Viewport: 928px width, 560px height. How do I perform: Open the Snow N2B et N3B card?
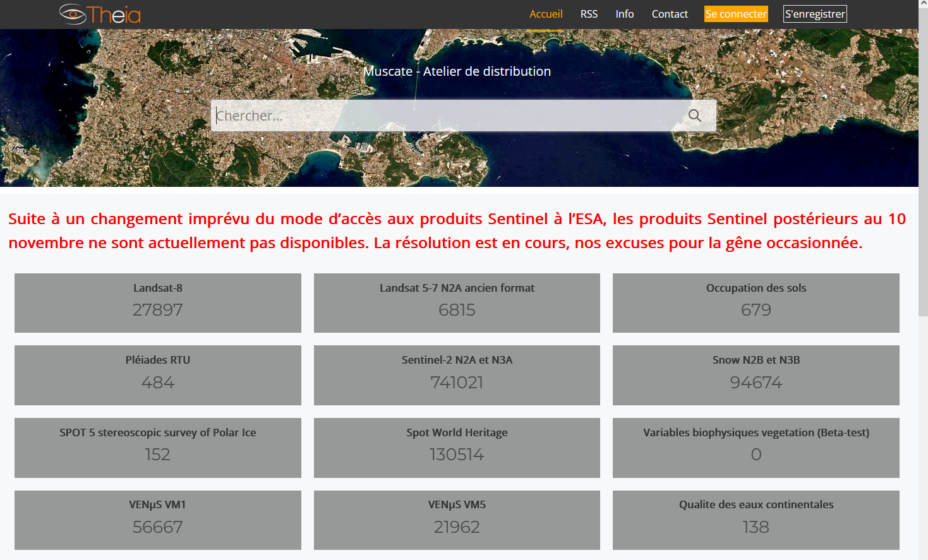pos(756,375)
